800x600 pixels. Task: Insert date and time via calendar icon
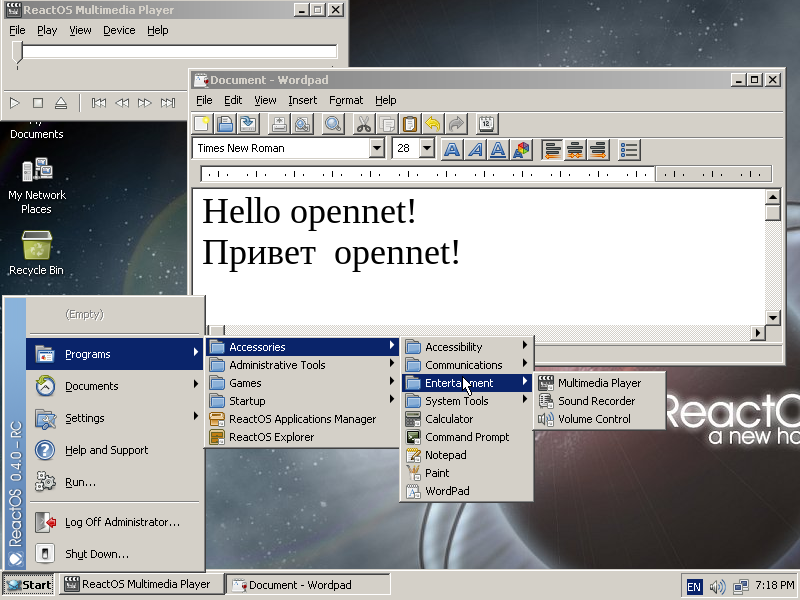tap(487, 124)
